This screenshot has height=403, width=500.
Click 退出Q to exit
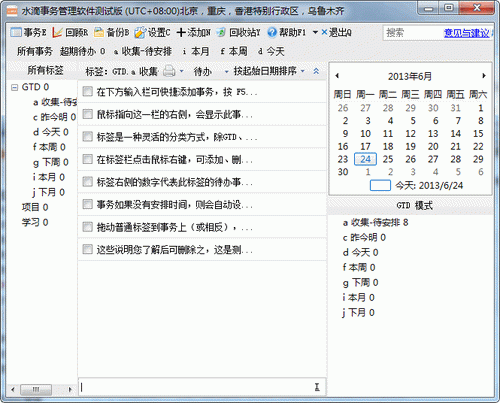(x=337, y=32)
